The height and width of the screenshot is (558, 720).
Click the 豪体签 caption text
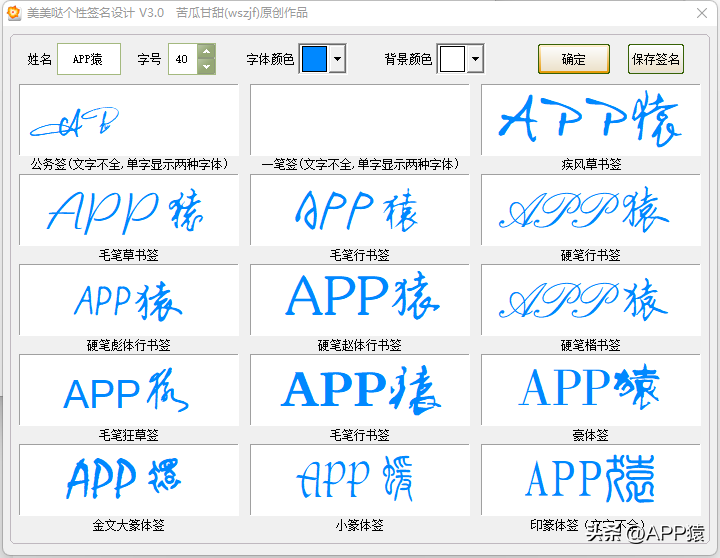pyautogui.click(x=591, y=435)
